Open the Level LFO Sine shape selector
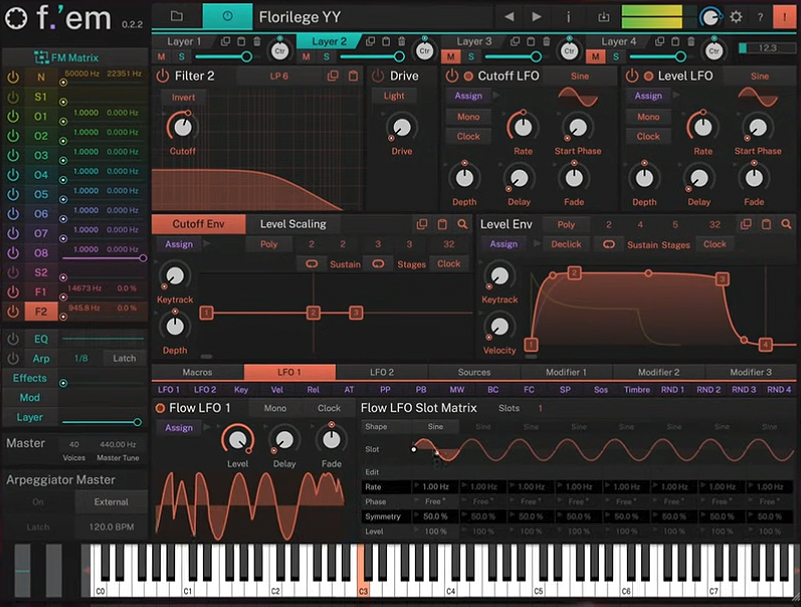Screen dimensions: 801x607 pos(760,76)
